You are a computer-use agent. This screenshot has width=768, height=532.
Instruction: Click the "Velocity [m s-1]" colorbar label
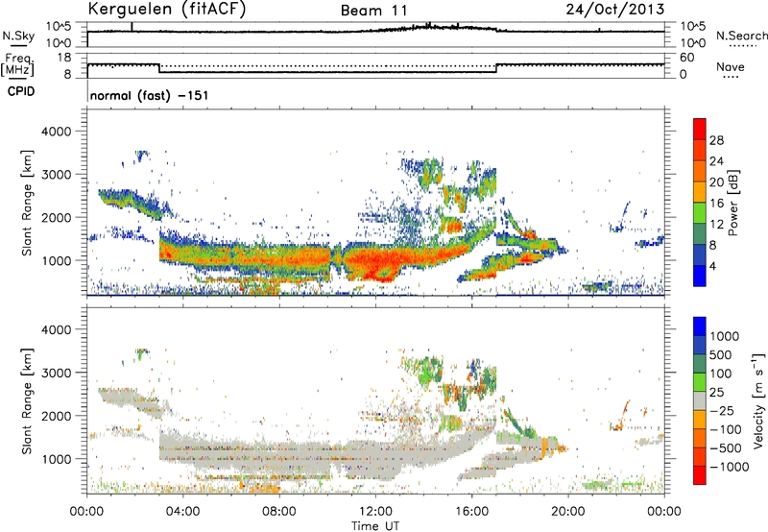pyautogui.click(x=758, y=400)
